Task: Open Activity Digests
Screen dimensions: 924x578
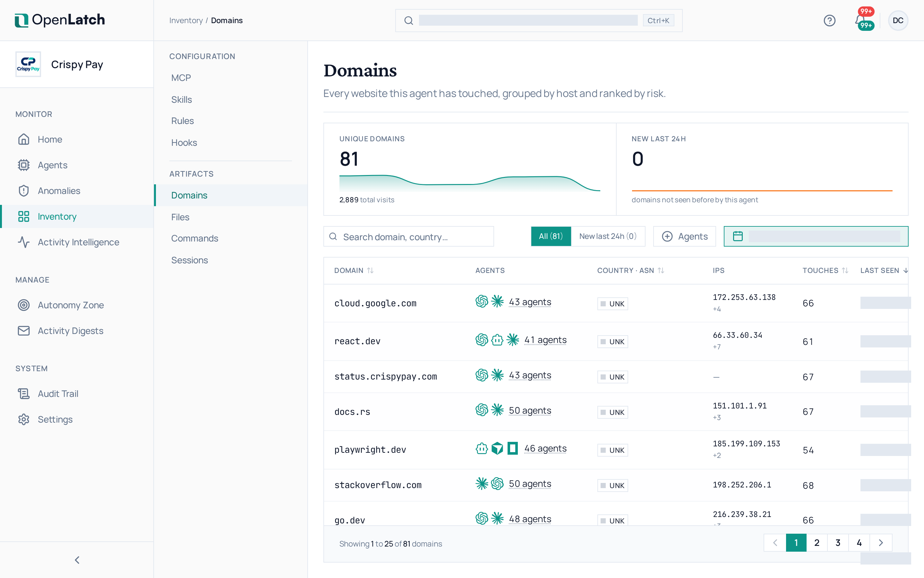Action: [x=77, y=331]
